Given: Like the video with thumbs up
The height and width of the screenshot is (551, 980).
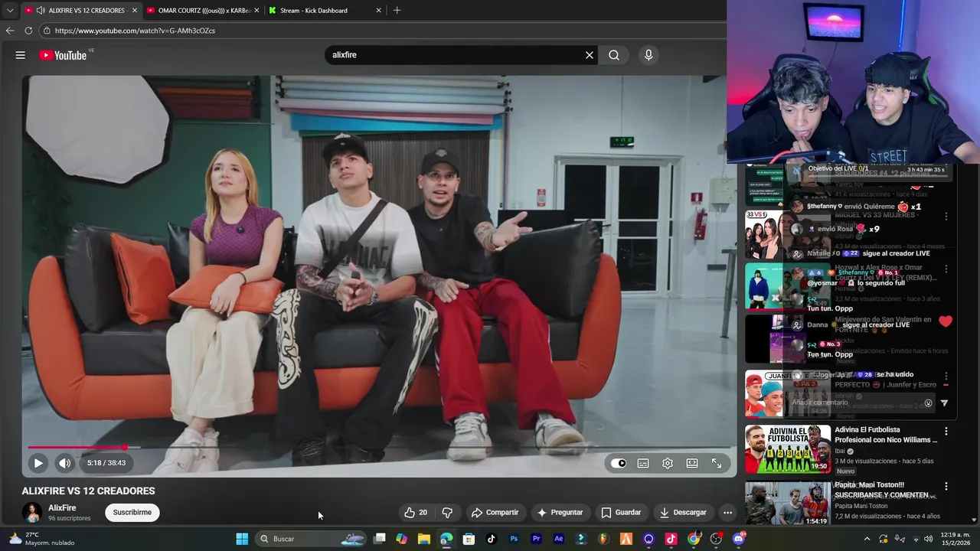Looking at the screenshot, I should 416,513.
